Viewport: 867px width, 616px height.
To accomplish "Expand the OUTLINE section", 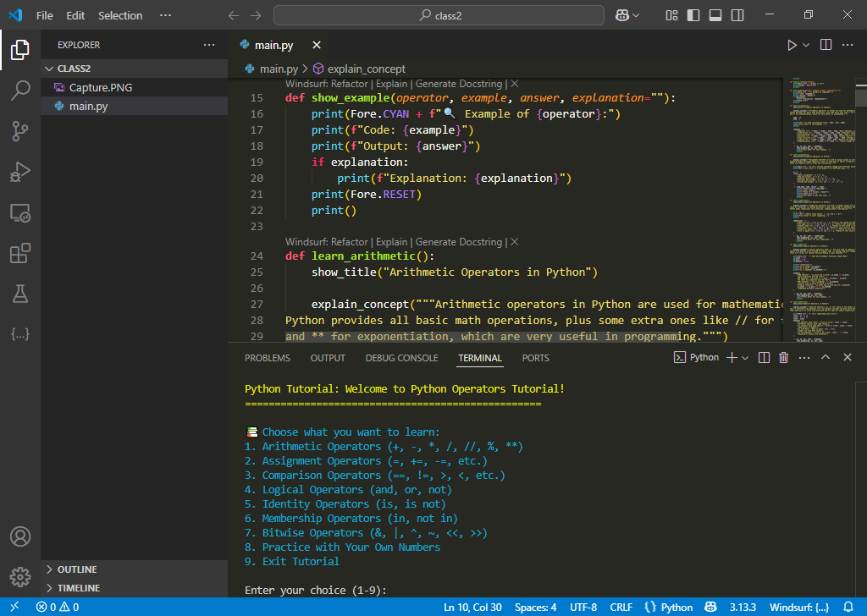I will 135,569.
